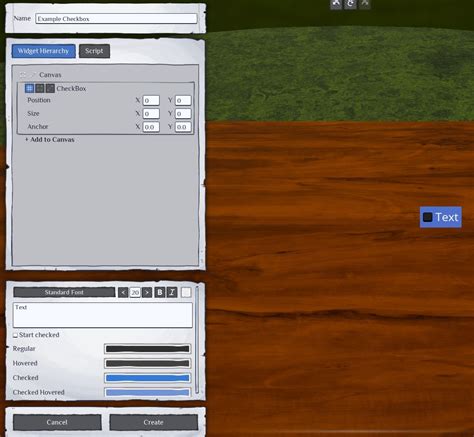The image size is (474, 437).
Task: Click the middle icon beside CheckBox label
Action: [40, 88]
